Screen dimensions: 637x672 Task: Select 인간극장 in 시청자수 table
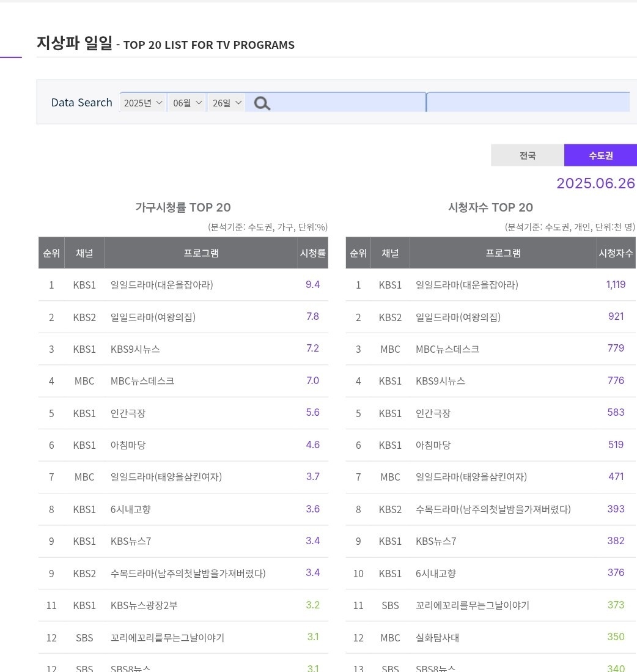pos(433,413)
